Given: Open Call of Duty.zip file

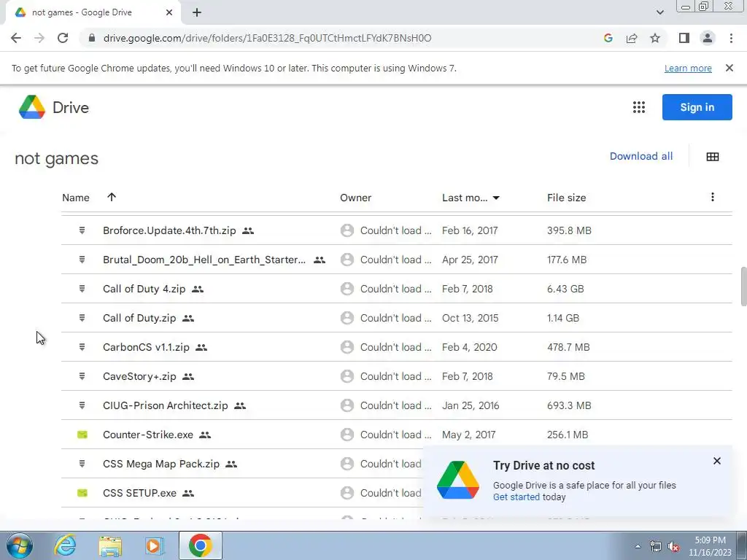Looking at the screenshot, I should point(139,318).
